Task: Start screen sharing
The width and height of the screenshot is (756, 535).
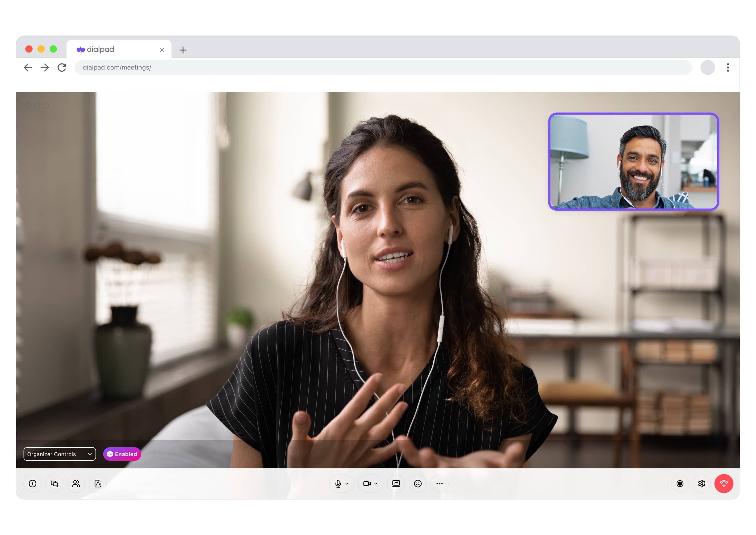Action: click(x=396, y=484)
